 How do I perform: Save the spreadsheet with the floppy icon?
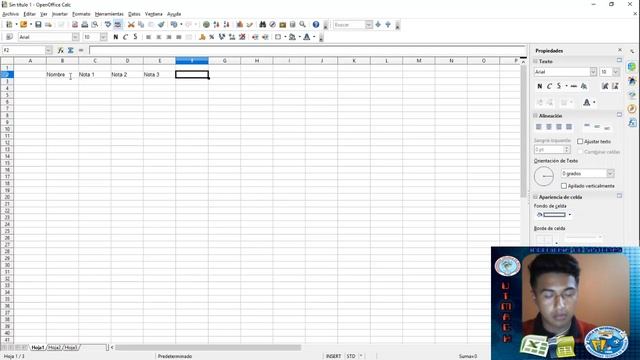coord(38,24)
